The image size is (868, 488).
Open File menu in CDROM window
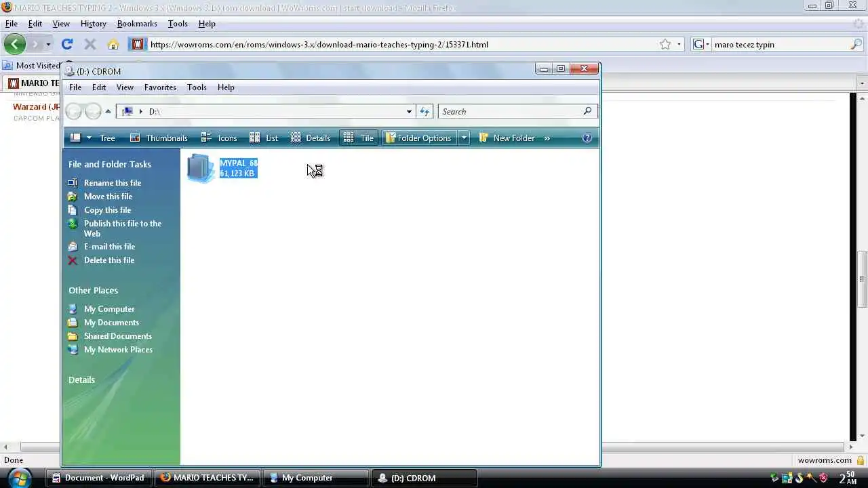pos(75,87)
